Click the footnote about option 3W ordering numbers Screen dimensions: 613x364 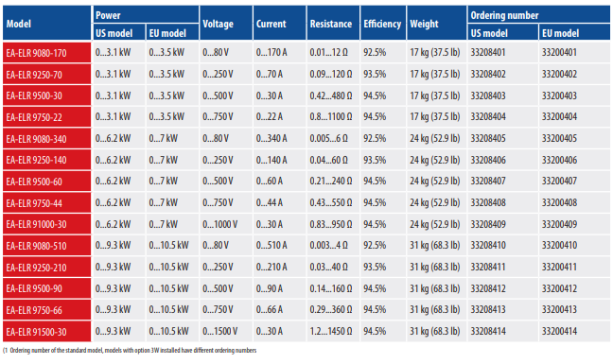point(130,351)
